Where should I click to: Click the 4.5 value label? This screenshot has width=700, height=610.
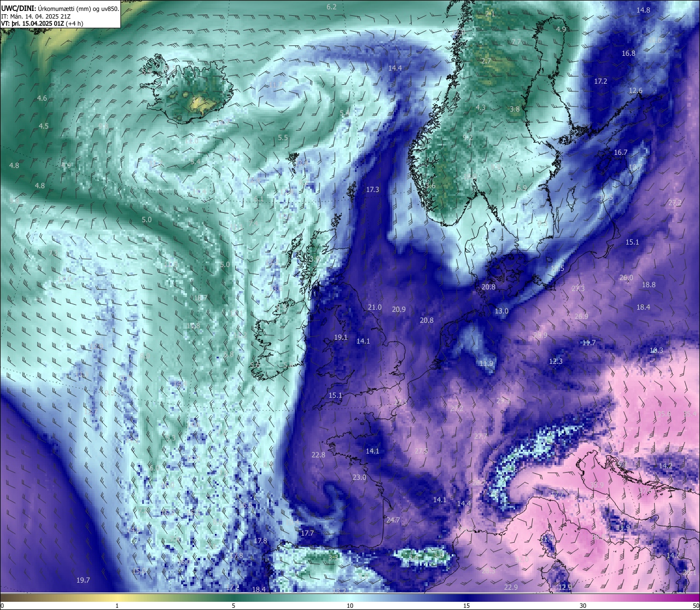pos(44,126)
